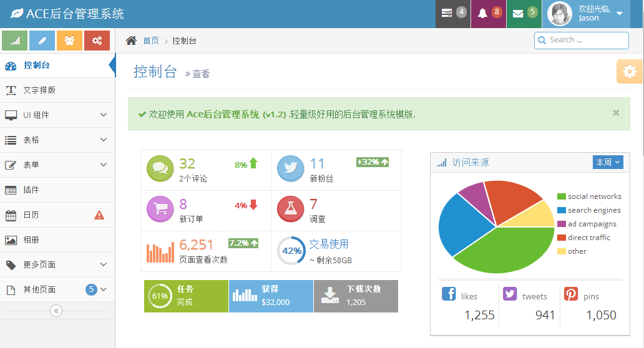This screenshot has width=644, height=348.
Task: Click the blue pencil shortcut button
Action: (x=42, y=41)
